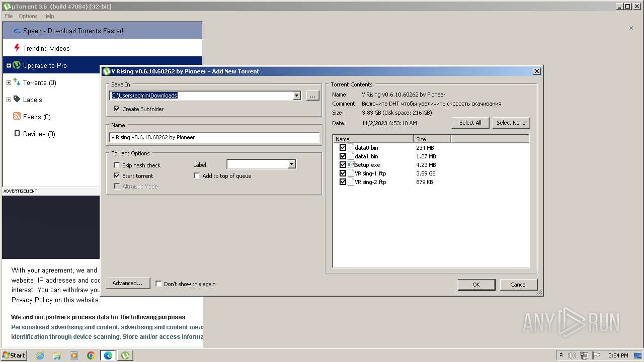Screen dimensions: 644x362
Task: Click the Feeds RSS icon
Action: coord(17,117)
